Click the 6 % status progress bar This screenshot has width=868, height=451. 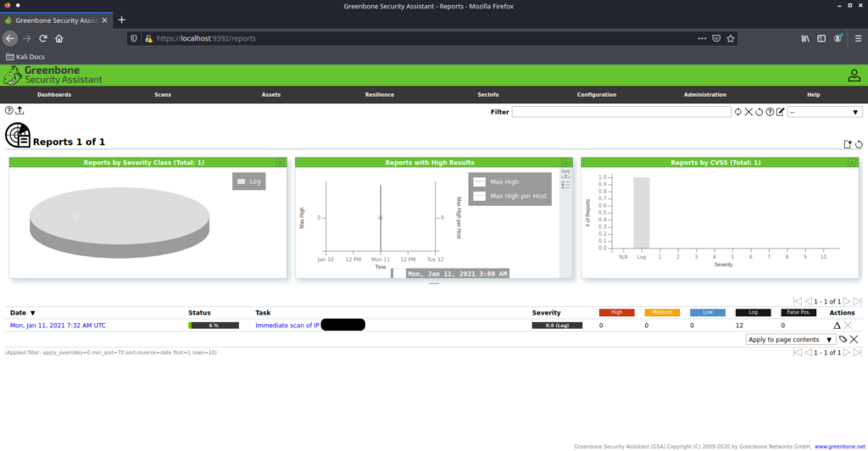(214, 326)
